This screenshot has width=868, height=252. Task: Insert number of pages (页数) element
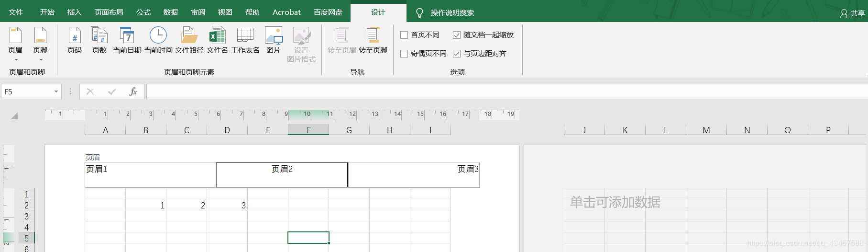point(99,40)
